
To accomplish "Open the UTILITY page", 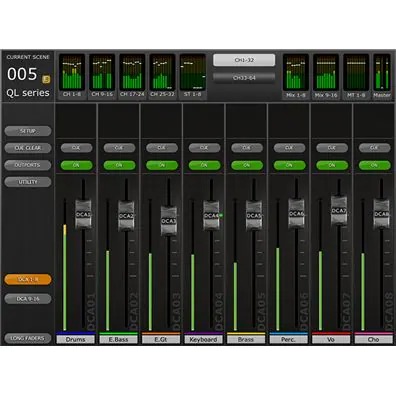I will [28, 182].
